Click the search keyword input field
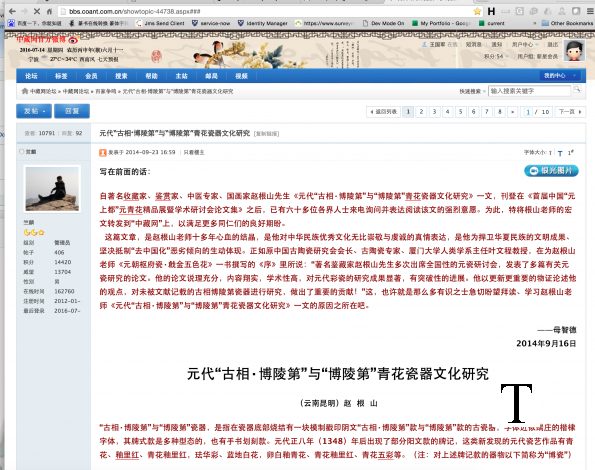Viewport: 595px width, 470px height. pos(529,91)
